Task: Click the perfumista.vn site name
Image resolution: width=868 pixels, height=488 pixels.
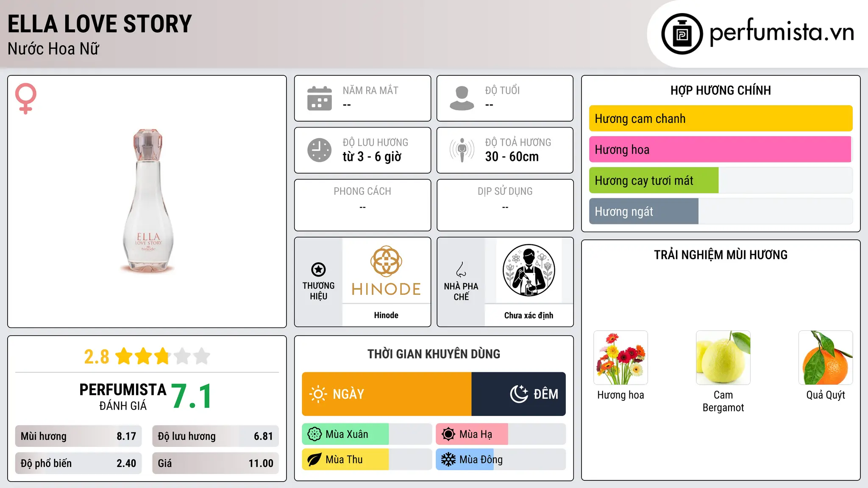Action: (x=782, y=32)
